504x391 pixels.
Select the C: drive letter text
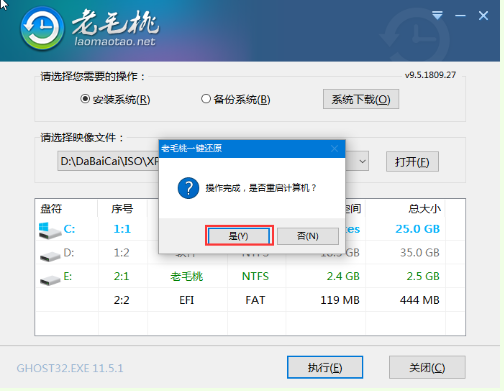(x=69, y=229)
